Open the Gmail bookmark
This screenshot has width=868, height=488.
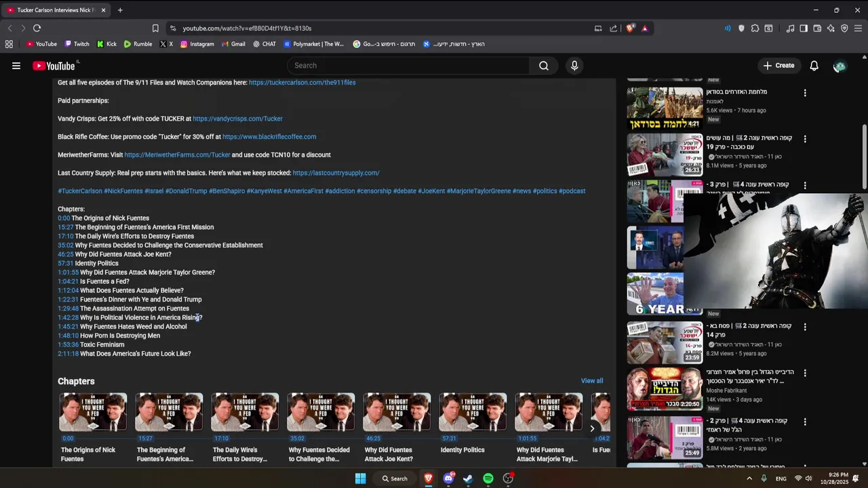click(x=233, y=44)
